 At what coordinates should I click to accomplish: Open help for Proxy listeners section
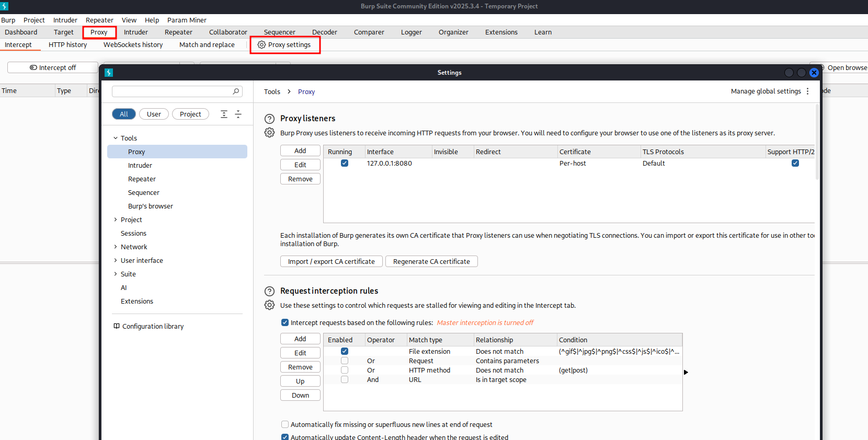pos(269,119)
